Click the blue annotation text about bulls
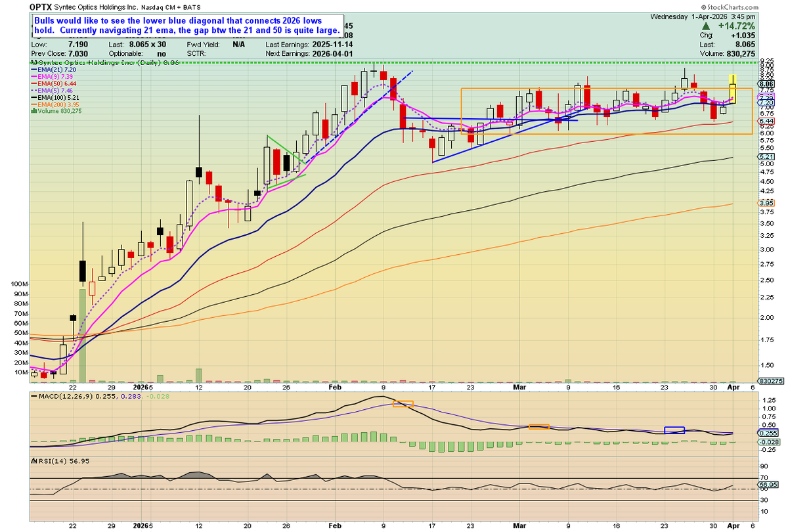Screen dimensions: 788x532 pyautogui.click(x=188, y=26)
